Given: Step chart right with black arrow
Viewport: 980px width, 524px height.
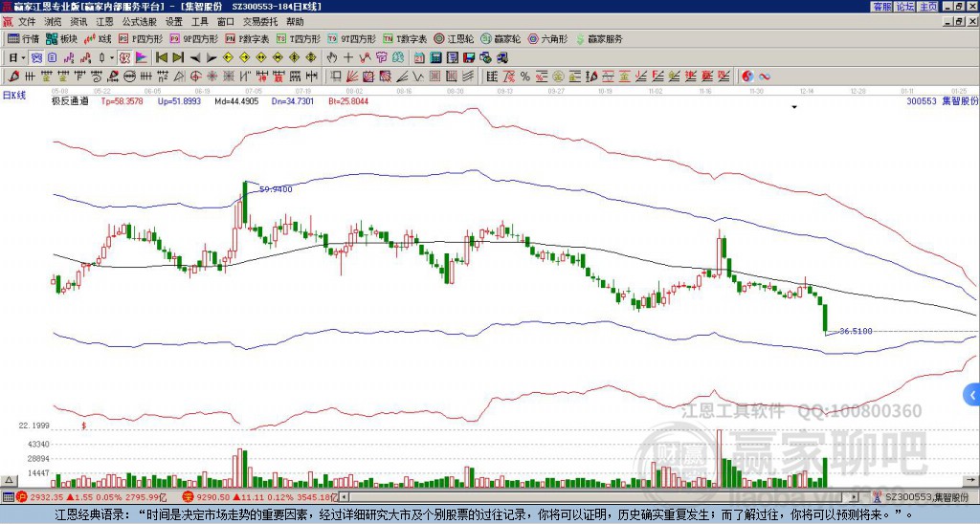Looking at the screenshot, I should [212, 58].
